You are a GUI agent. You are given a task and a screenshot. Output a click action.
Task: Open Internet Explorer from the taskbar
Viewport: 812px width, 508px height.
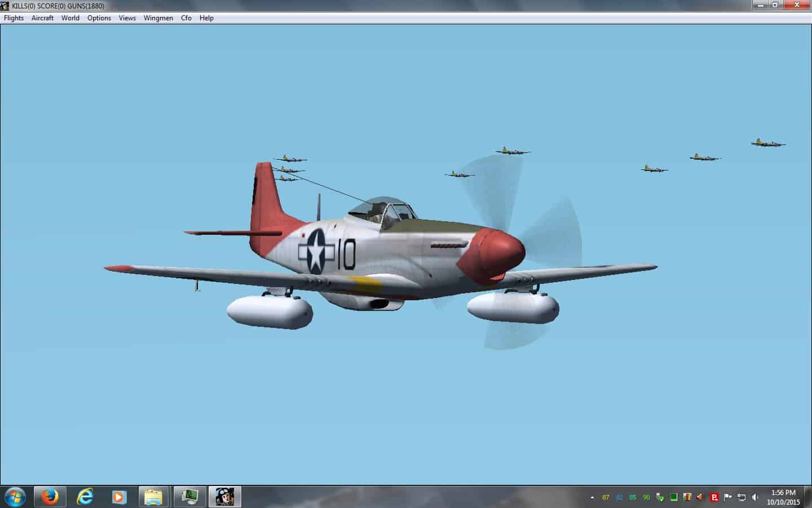(85, 497)
